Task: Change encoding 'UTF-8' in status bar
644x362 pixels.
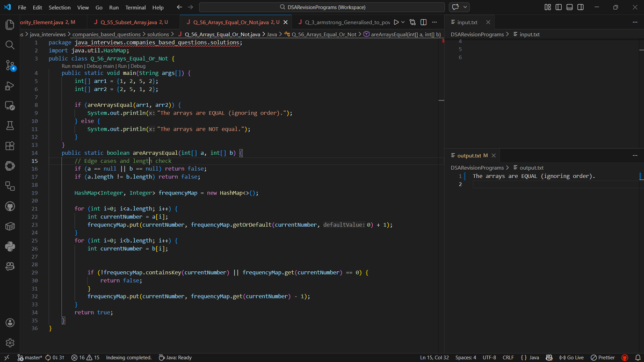Action: tap(489, 358)
